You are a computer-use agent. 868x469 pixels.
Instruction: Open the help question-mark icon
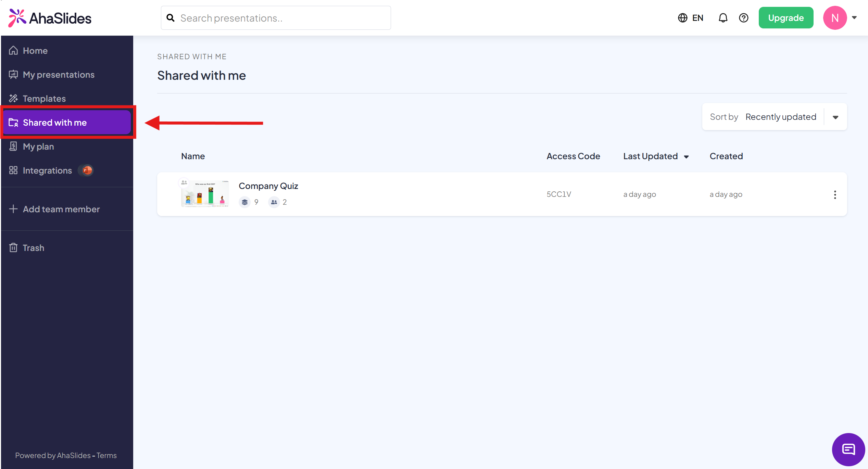(x=744, y=18)
